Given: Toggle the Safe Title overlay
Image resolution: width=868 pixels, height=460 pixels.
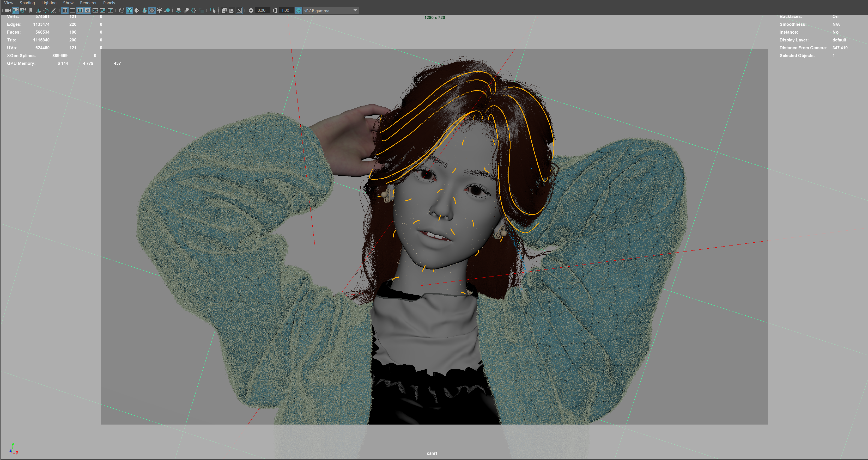Looking at the screenshot, I should coord(110,10).
